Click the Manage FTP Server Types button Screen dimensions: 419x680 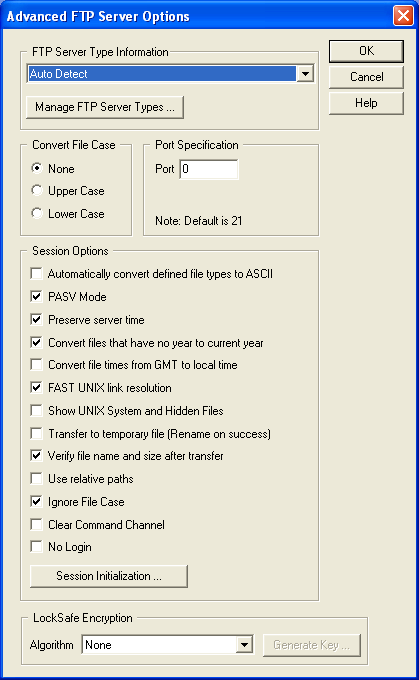click(x=105, y=107)
